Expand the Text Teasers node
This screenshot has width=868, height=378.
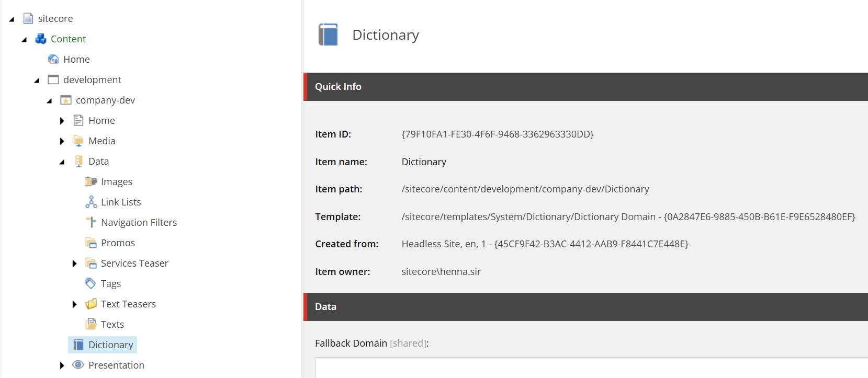pyautogui.click(x=74, y=304)
